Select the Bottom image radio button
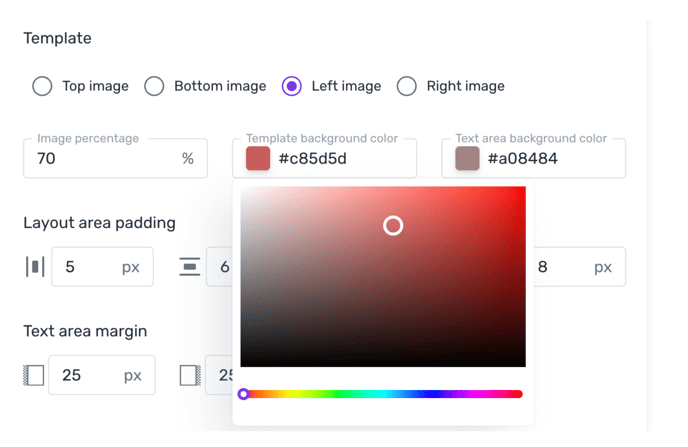The height and width of the screenshot is (447, 688). (154, 86)
